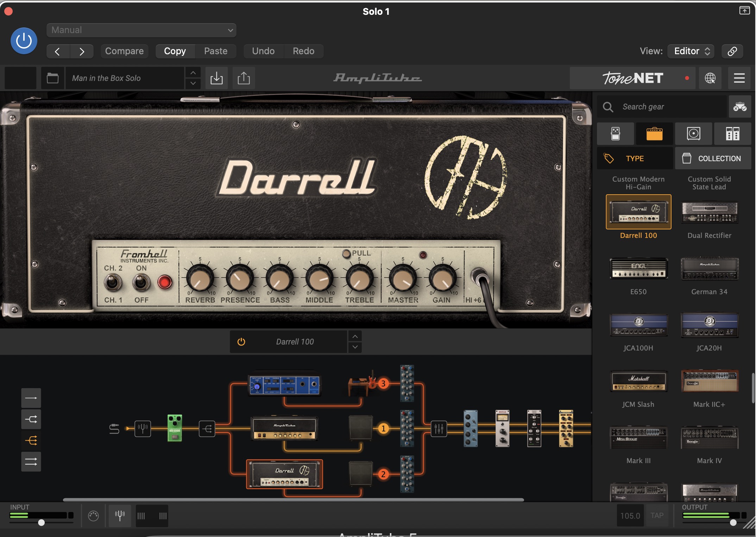This screenshot has height=537, width=756.
Task: Select the JCM Slash amp thumbnail
Action: tap(638, 381)
